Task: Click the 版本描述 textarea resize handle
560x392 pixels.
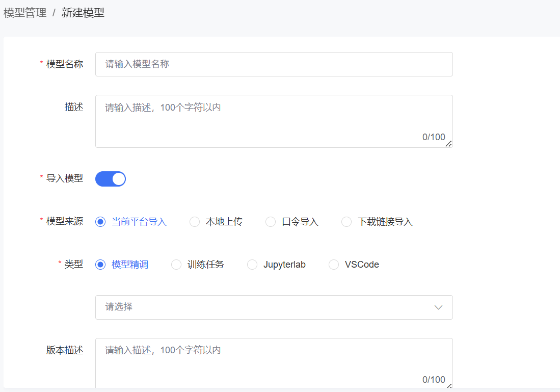Action: (448, 386)
